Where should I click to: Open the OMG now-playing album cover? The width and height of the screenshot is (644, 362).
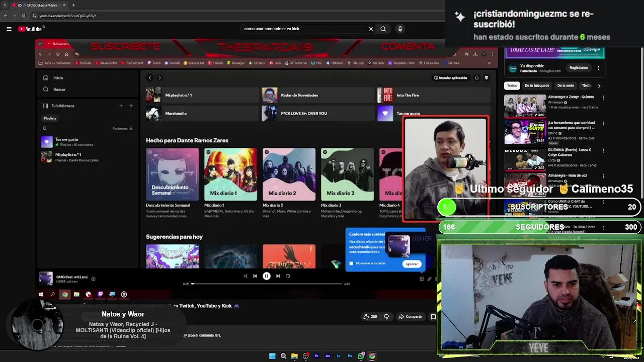[x=46, y=278]
